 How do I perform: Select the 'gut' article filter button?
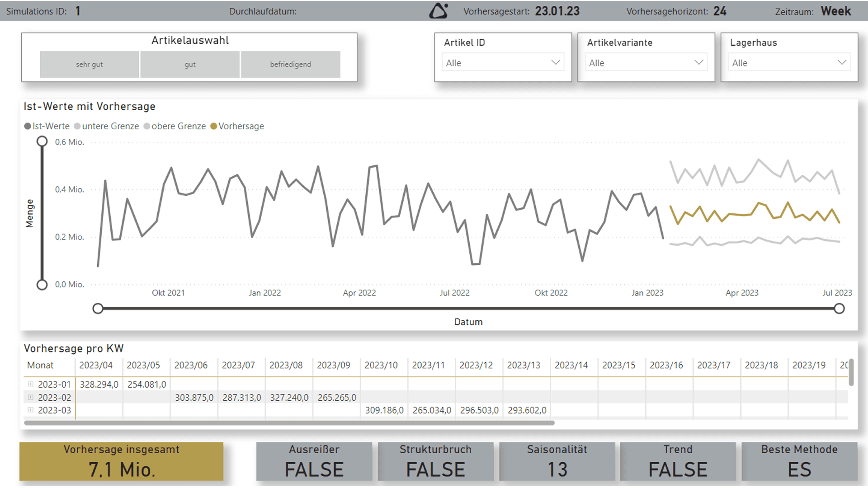190,64
